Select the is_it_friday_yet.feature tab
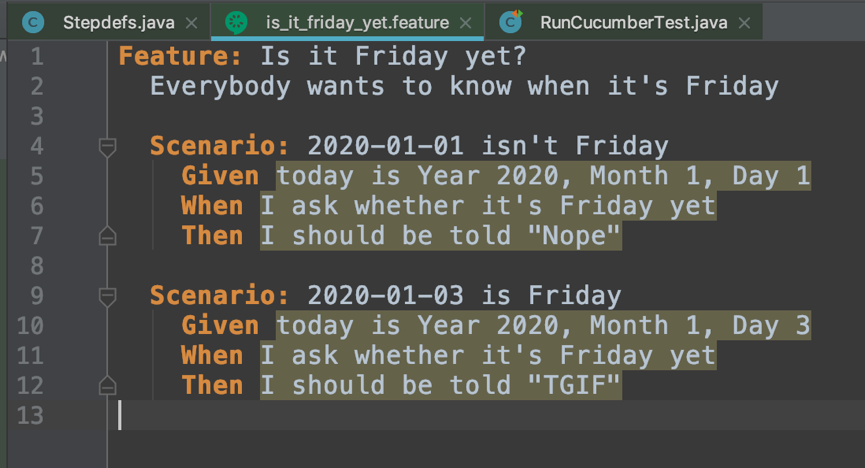This screenshot has width=865, height=468. click(x=357, y=23)
